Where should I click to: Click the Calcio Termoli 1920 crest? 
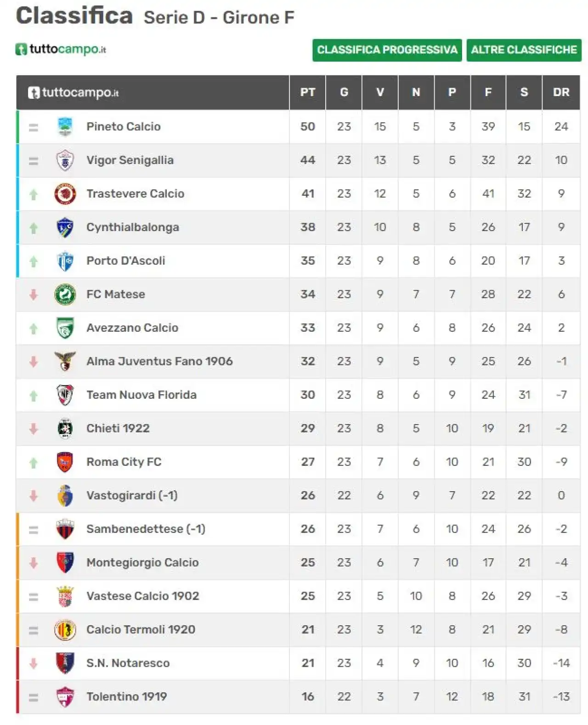point(65,630)
